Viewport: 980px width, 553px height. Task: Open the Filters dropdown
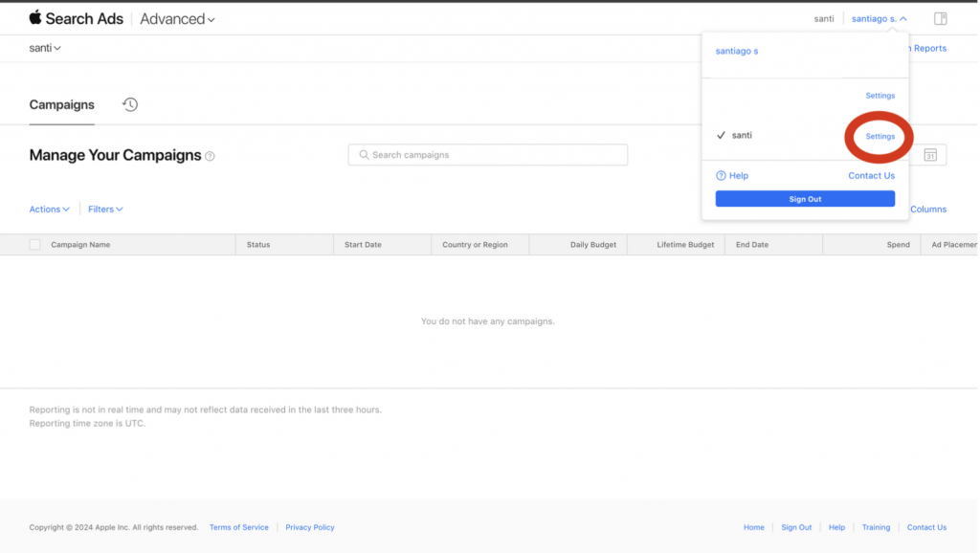coord(105,210)
